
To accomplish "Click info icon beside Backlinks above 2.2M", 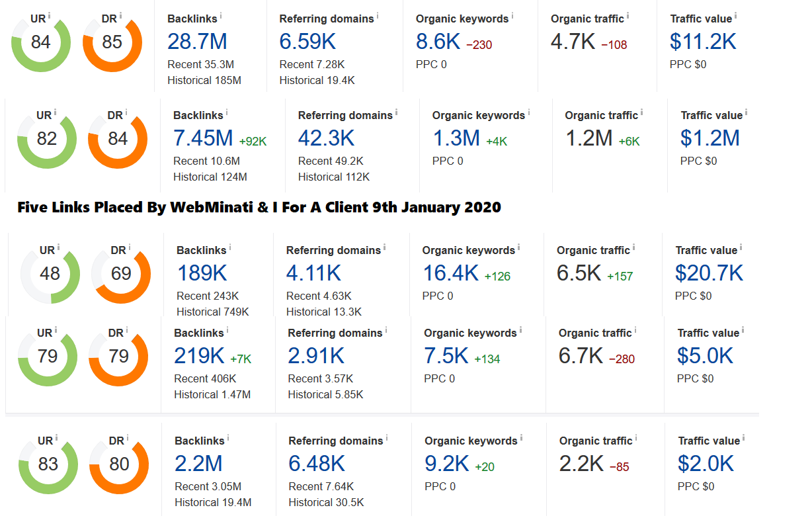I will point(228,437).
